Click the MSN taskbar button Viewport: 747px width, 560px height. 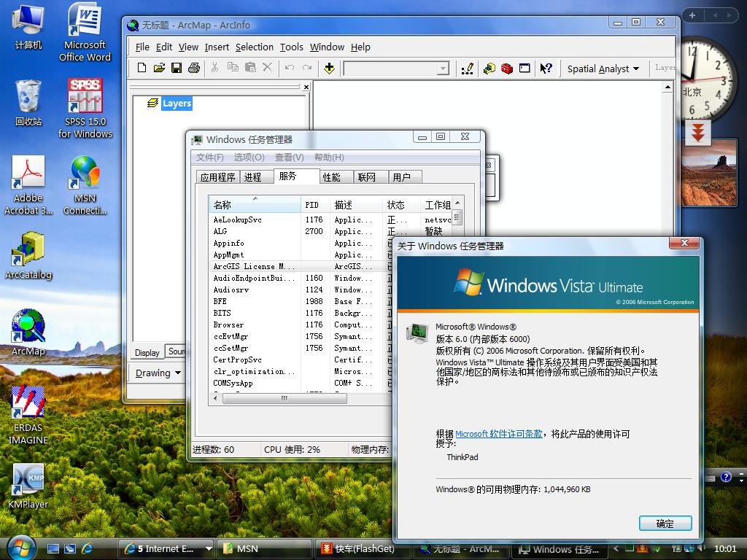point(265,548)
